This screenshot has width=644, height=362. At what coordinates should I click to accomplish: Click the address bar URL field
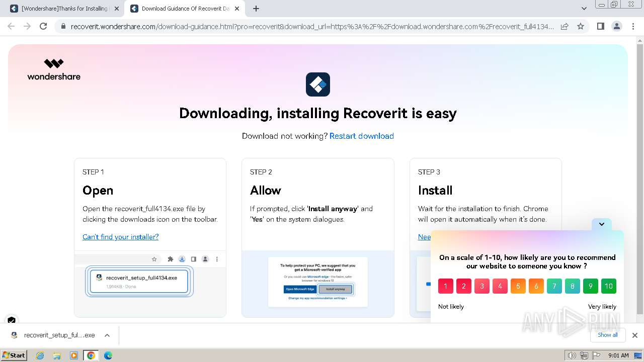click(312, 27)
